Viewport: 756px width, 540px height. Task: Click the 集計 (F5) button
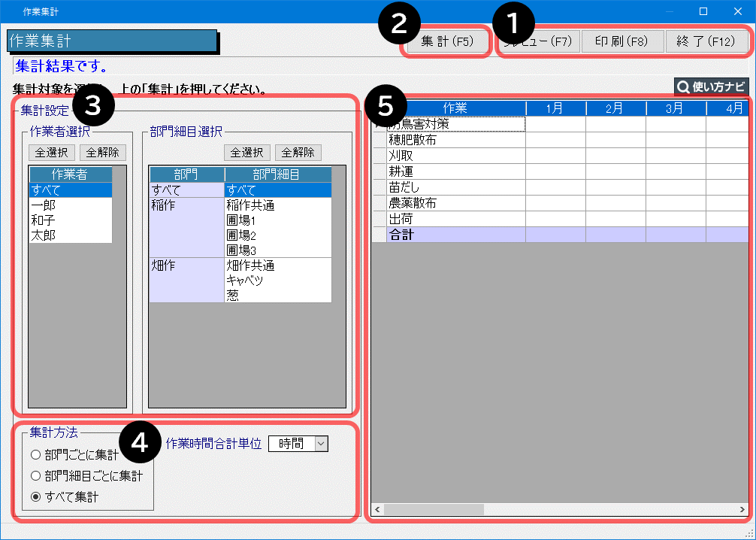447,41
